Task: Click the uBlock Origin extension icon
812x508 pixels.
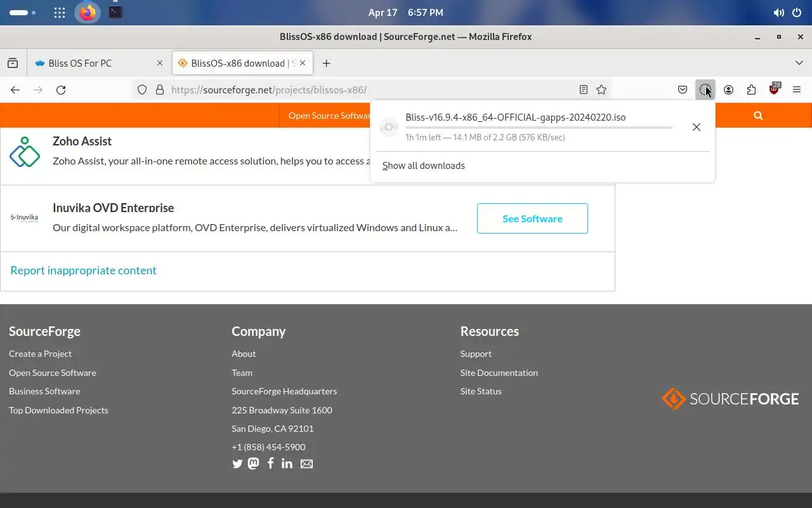Action: [x=774, y=90]
